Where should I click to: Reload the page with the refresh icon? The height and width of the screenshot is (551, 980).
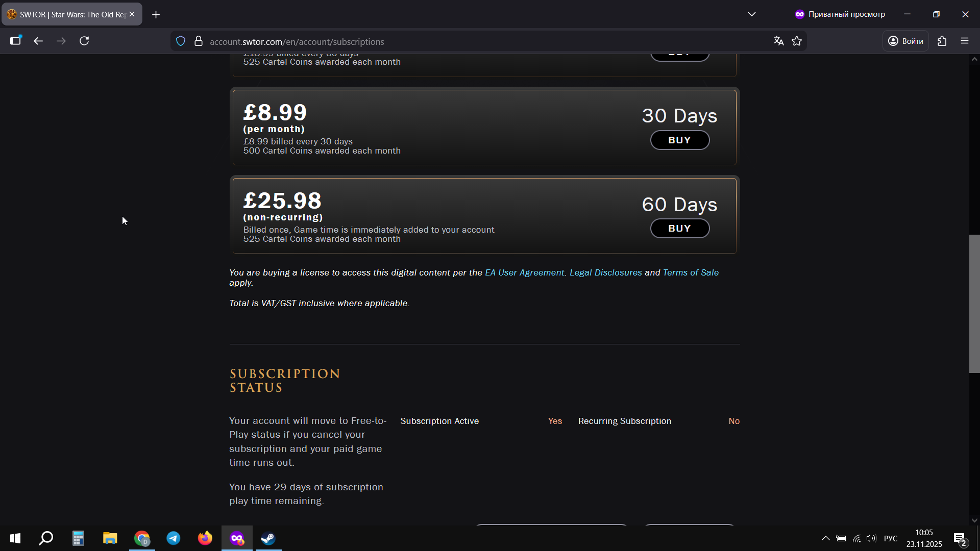(84, 41)
